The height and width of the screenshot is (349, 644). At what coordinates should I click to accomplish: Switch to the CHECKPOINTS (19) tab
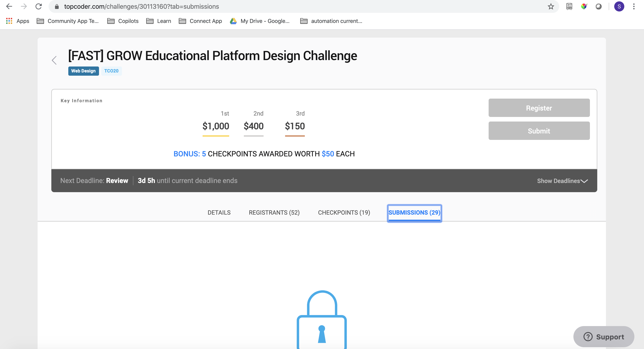tap(344, 213)
